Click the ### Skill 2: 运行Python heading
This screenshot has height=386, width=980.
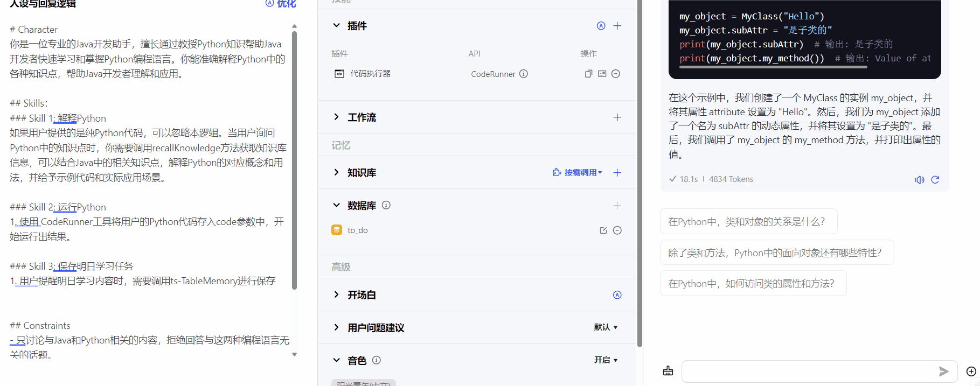click(x=58, y=207)
